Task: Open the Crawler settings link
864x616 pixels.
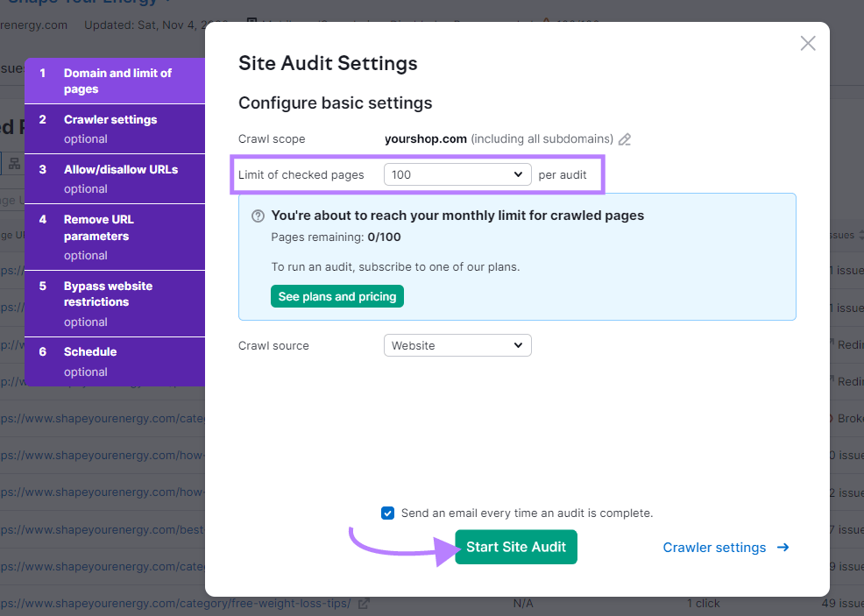Action: click(714, 547)
